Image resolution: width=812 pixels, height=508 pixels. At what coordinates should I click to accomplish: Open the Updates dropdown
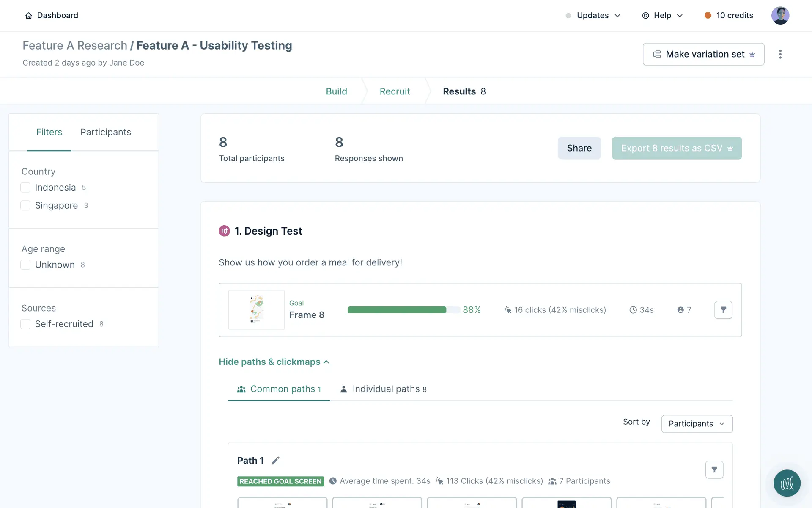click(x=593, y=16)
